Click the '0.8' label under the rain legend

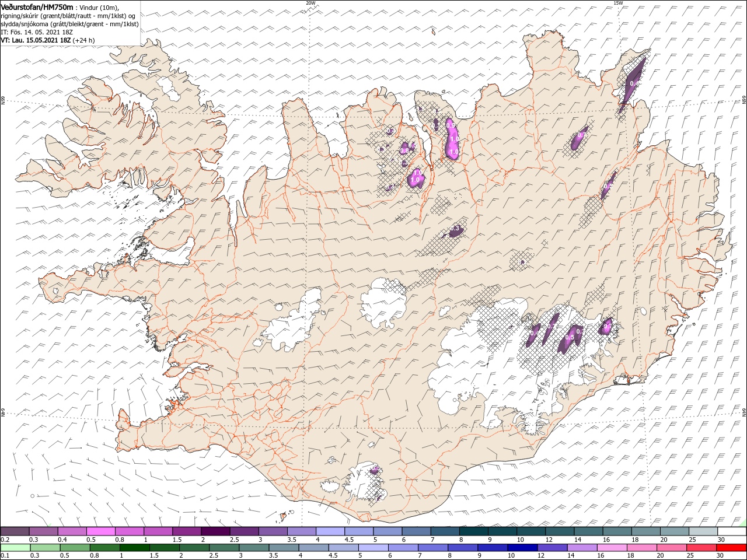pyautogui.click(x=94, y=556)
